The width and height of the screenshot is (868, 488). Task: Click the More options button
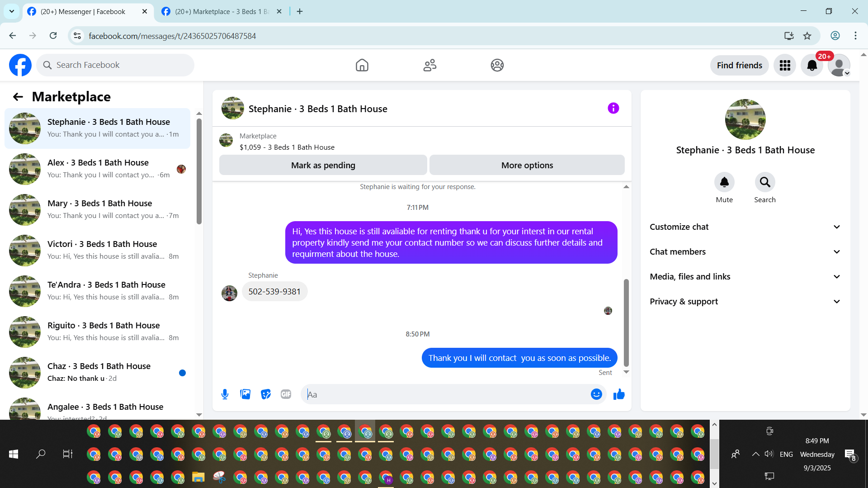pos(527,165)
